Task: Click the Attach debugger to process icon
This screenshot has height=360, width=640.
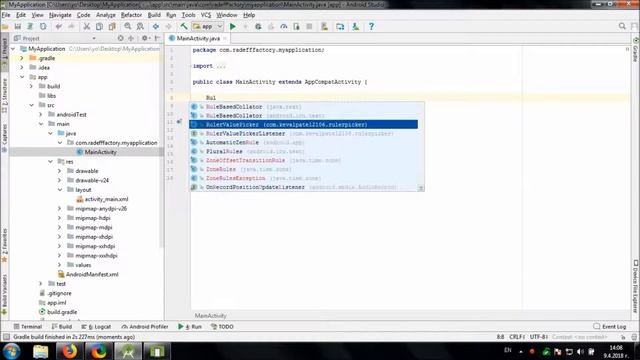Action: [296, 27]
